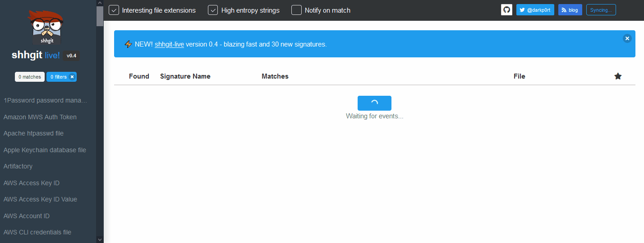Dismiss the blue announcement banner
The image size is (644, 243).
(x=627, y=38)
